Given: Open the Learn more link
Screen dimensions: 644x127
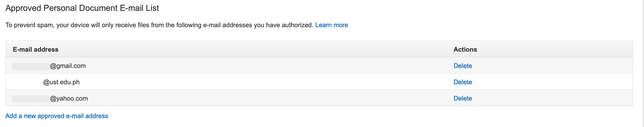Looking at the screenshot, I should click(331, 25).
